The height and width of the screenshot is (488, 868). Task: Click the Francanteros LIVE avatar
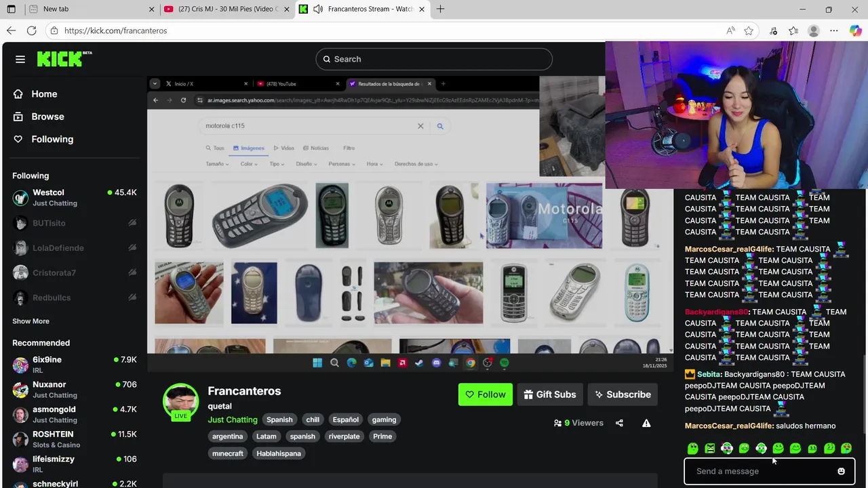[180, 401]
